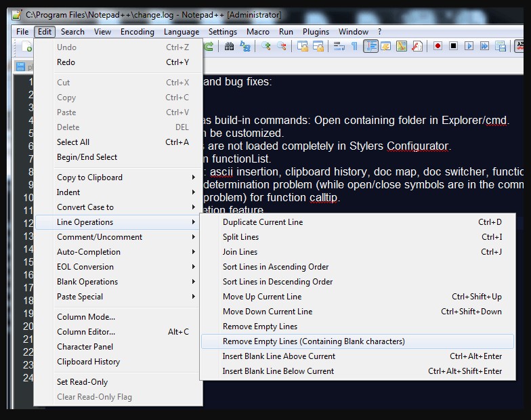Expand the Indent submenu
This screenshot has height=420, width=531.
116,192
